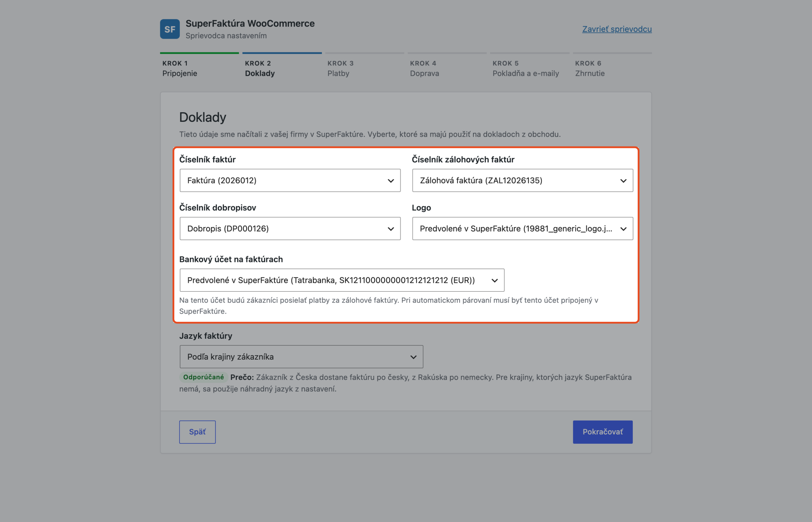Click the Bankový účet na faktúrach label
The width and height of the screenshot is (812, 522).
(x=231, y=259)
